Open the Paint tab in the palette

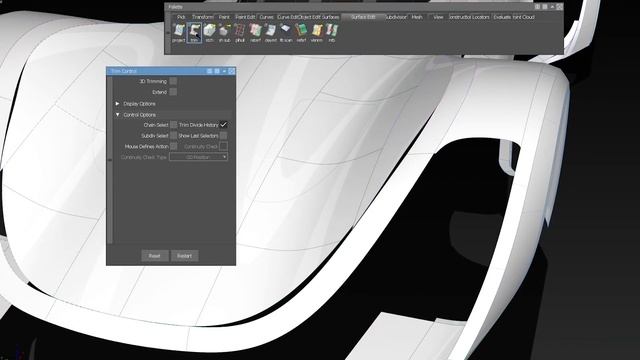click(x=224, y=17)
